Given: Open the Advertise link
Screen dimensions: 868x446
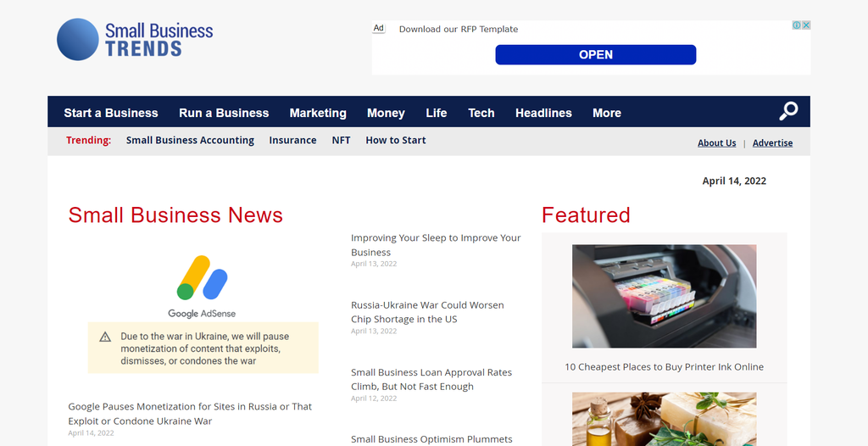Looking at the screenshot, I should tap(772, 143).
